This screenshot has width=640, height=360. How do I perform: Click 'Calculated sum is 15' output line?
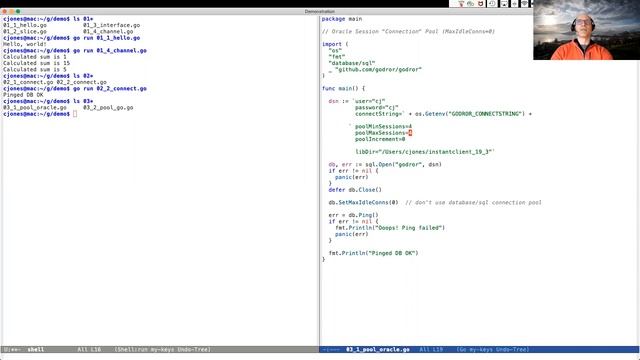tap(36, 63)
